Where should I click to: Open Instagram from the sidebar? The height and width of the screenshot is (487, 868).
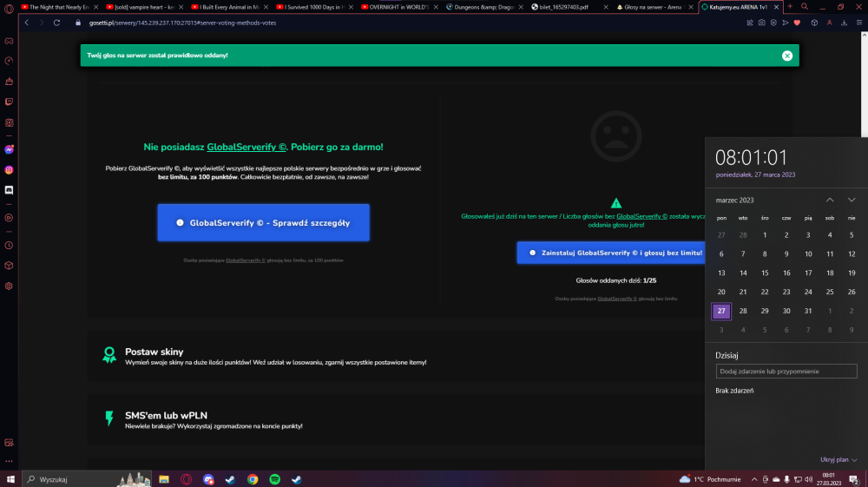click(9, 170)
